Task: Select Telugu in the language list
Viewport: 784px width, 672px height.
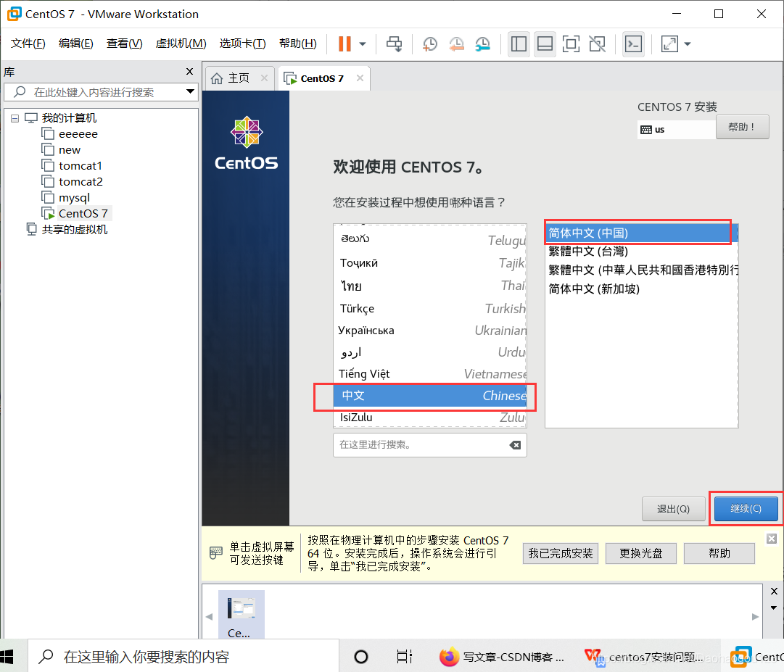Action: click(430, 240)
